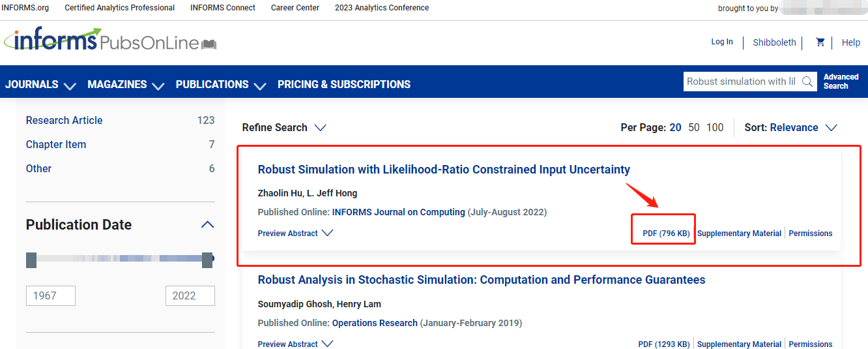
Task: Click the Advanced Search link
Action: [841, 82]
